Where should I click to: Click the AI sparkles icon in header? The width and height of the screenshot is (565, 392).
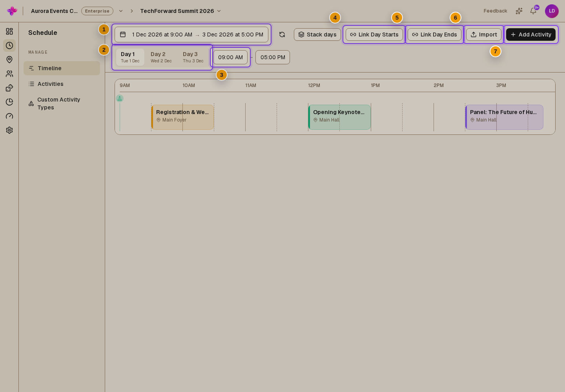(x=519, y=11)
